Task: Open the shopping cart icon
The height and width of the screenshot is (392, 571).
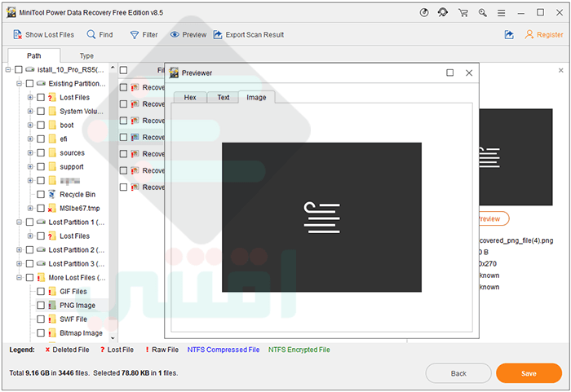Action: pyautogui.click(x=463, y=13)
